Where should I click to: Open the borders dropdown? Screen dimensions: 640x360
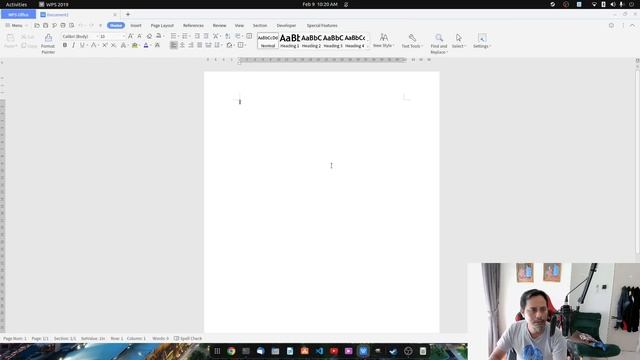coord(245,45)
